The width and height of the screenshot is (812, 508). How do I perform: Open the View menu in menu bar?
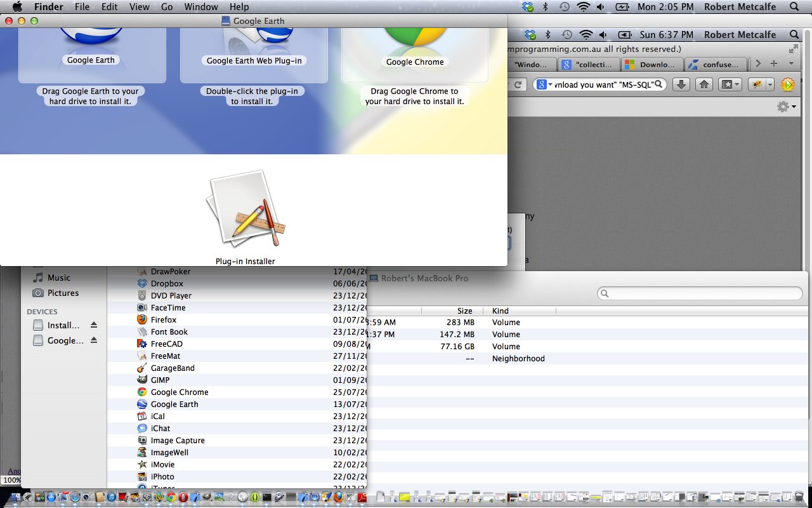point(139,7)
